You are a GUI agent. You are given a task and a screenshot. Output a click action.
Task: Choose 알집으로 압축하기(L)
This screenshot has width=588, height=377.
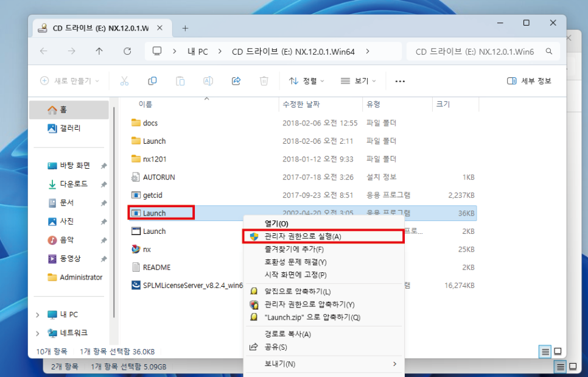[x=324, y=292]
